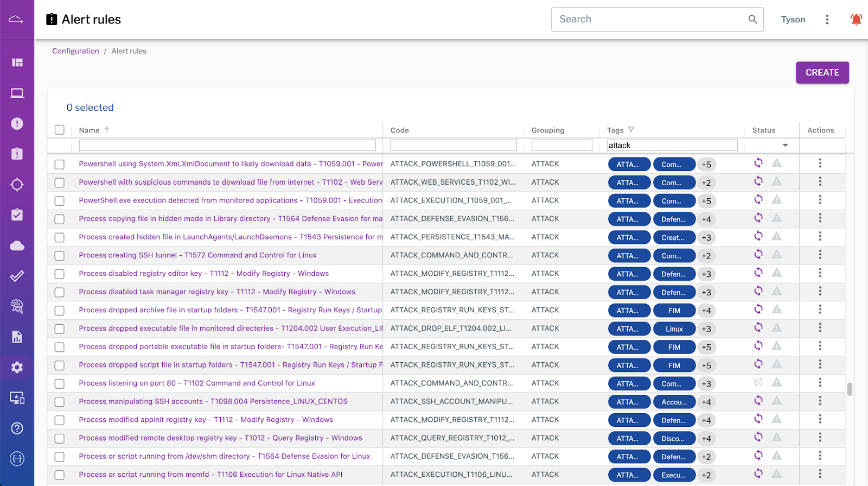Screen dimensions: 868x486
Task: Open the settings gear icon in sidebar
Action: [17, 368]
